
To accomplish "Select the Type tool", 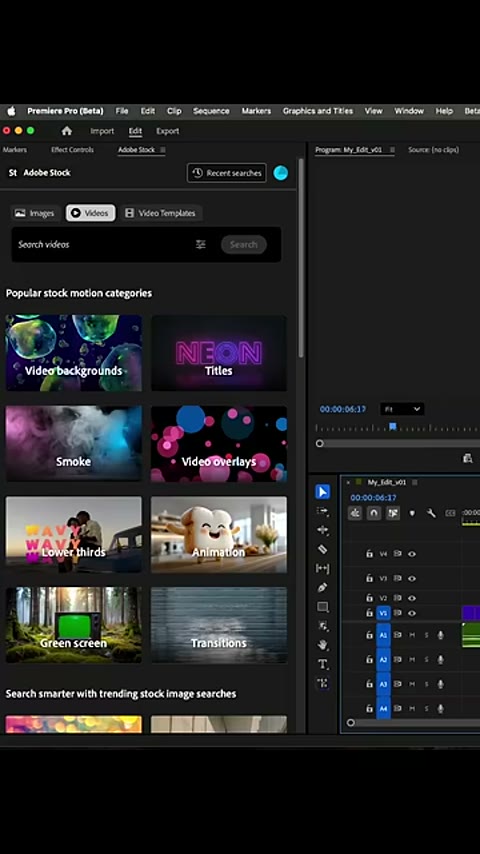I will [322, 664].
